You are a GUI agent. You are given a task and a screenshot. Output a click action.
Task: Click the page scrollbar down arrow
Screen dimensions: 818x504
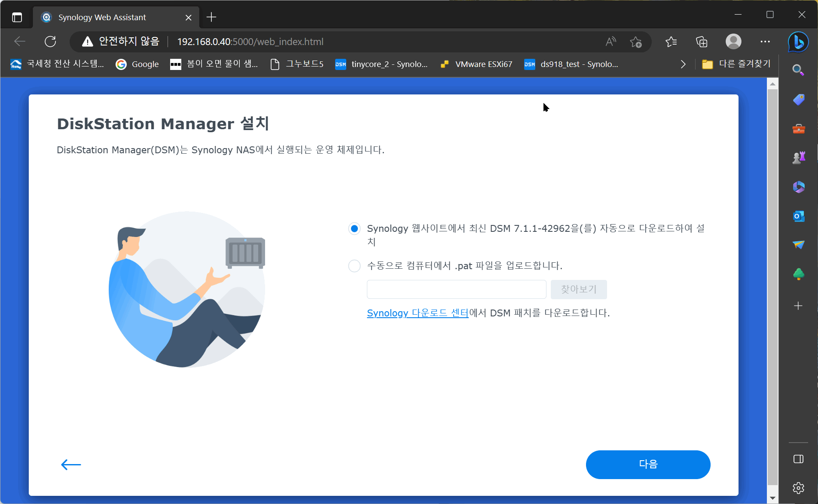tap(772, 498)
